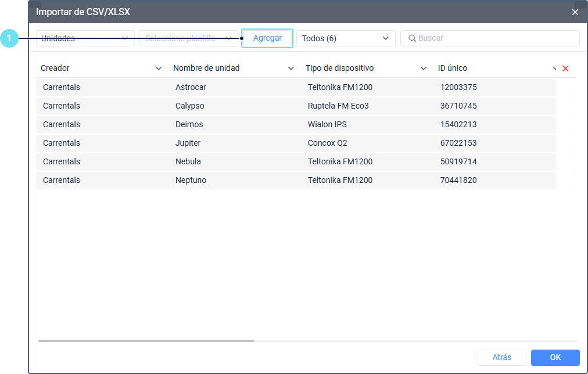Click the Wialon IPS device type cell
Screen dimensions: 588x374
[327, 124]
